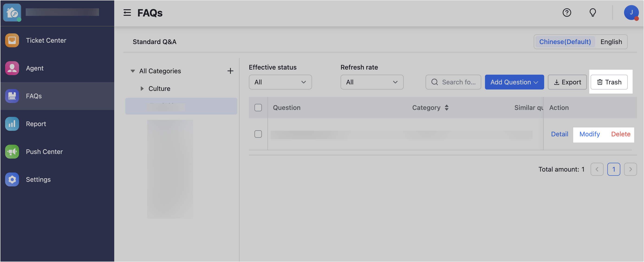Image resolution: width=644 pixels, height=262 pixels.
Task: Expand the Culture category
Action: coord(142,89)
